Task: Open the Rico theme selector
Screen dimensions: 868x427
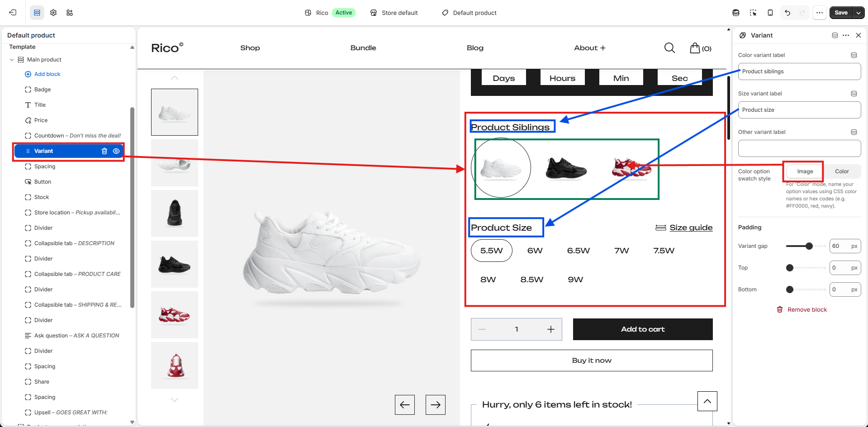Action: click(x=330, y=13)
